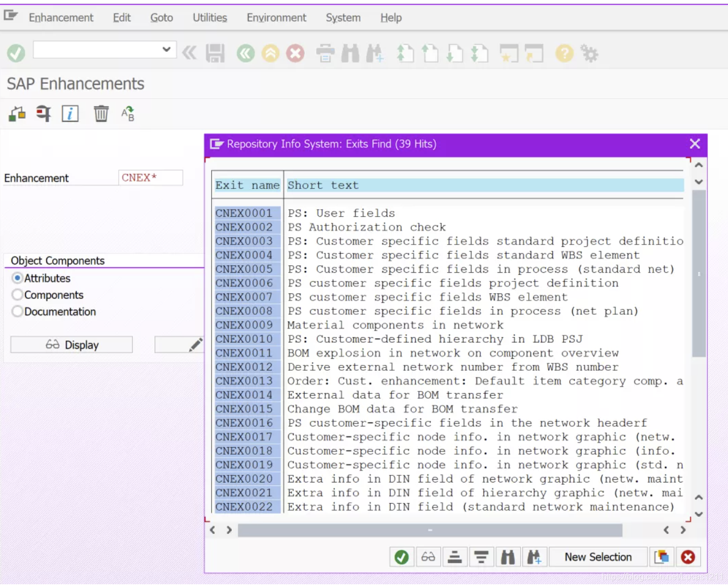Click the dialog green Copy checkmark button
Image resolution: width=728 pixels, height=587 pixels.
(x=402, y=557)
